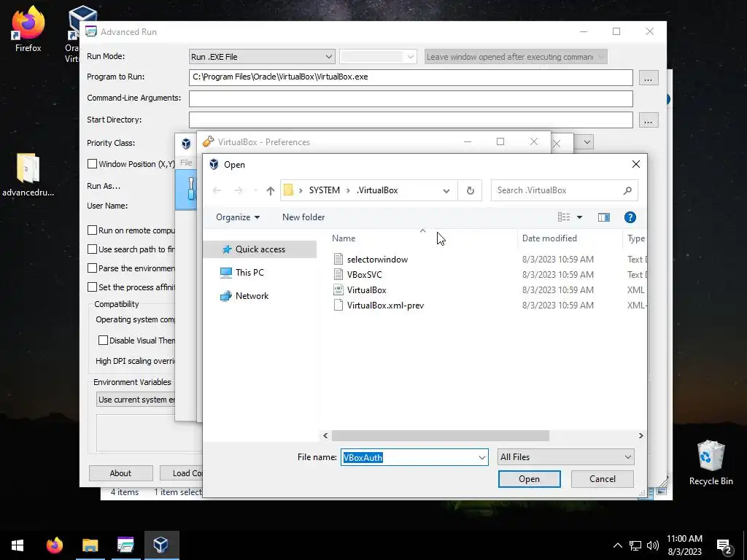Open the notification center icon
Screen dimensions: 747x560
point(724,545)
